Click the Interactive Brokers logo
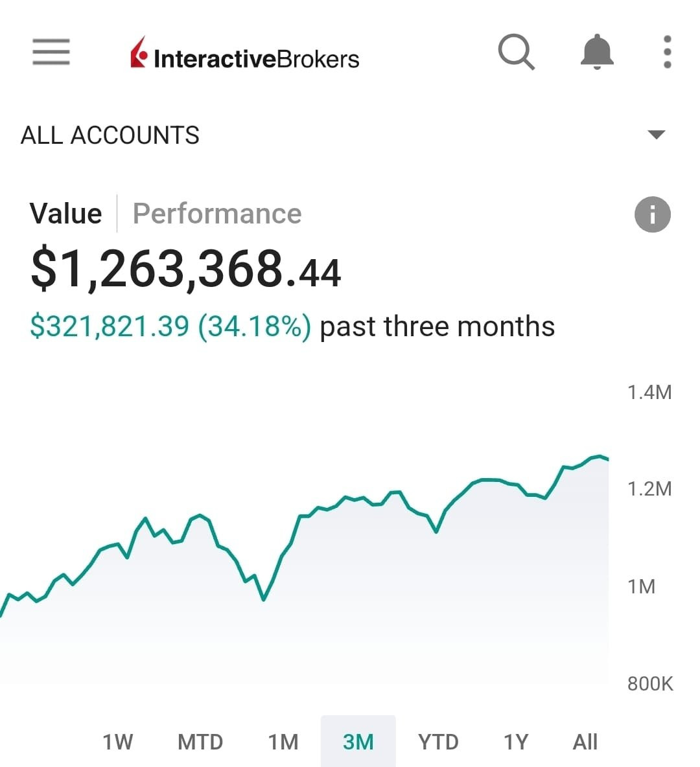The image size is (700, 767). pyautogui.click(x=244, y=57)
